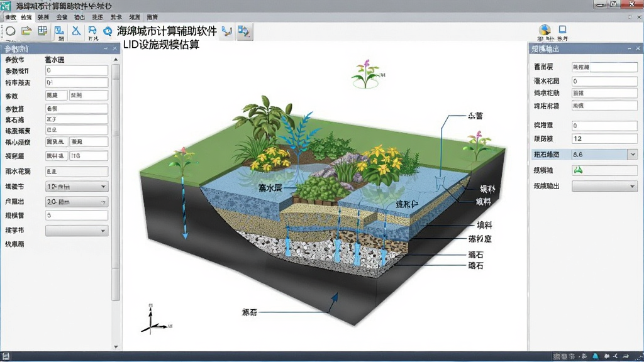Close the right output panel
The width and height of the screenshot is (644, 362).
pyautogui.click(x=638, y=48)
